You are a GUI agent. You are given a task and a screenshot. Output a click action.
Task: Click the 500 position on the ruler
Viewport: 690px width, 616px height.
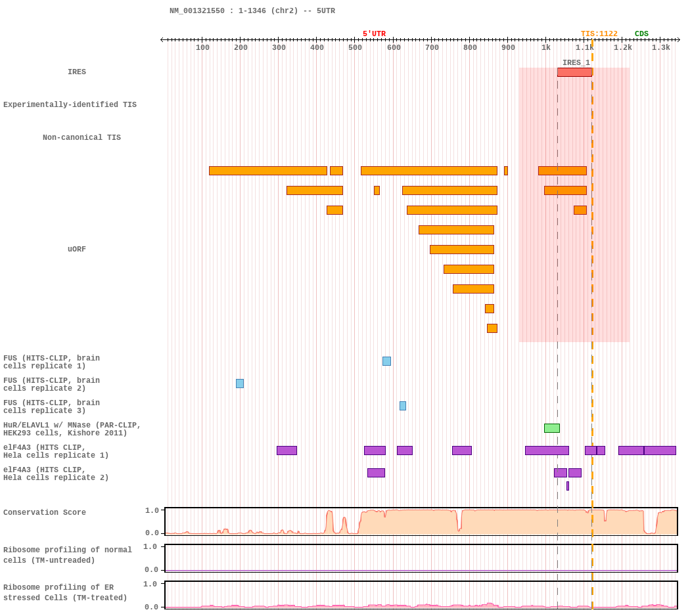pyautogui.click(x=355, y=47)
